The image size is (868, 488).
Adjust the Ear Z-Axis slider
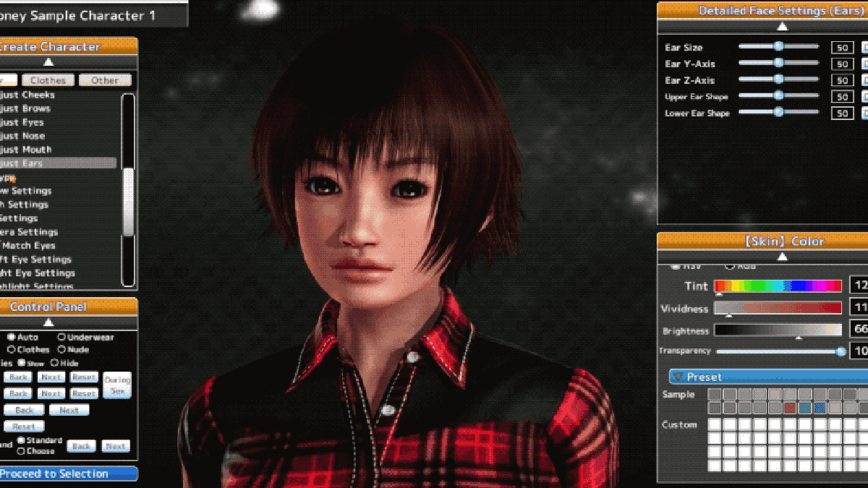click(778, 79)
